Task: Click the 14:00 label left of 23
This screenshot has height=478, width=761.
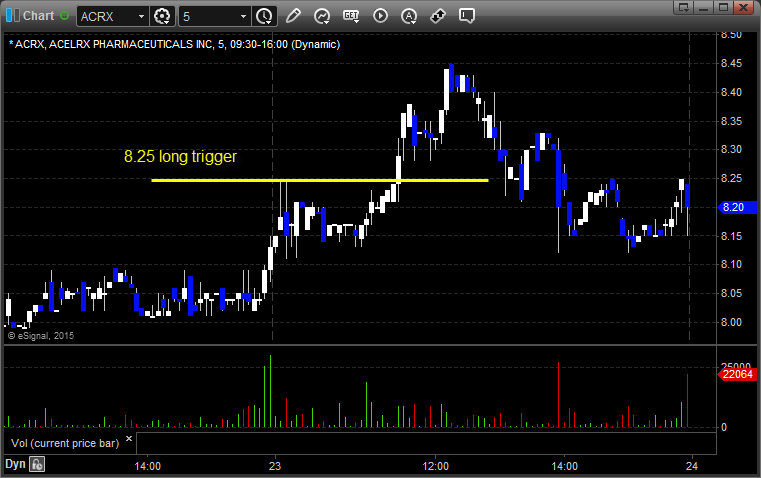Action: click(x=148, y=466)
